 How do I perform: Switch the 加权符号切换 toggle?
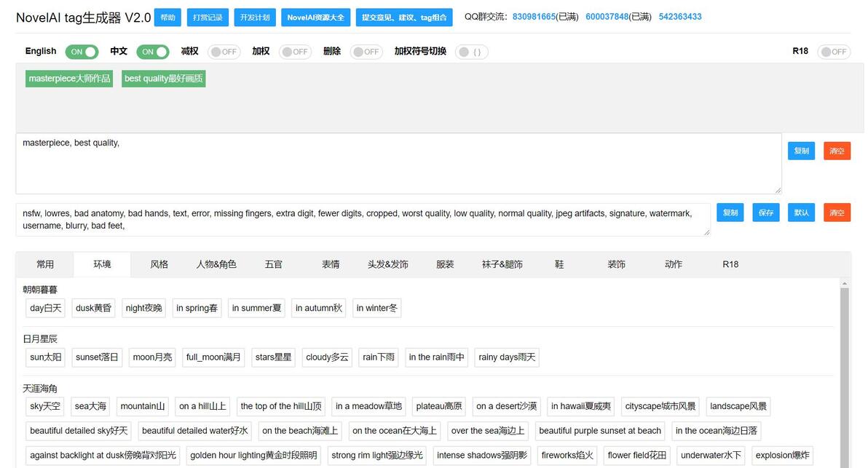tap(472, 52)
